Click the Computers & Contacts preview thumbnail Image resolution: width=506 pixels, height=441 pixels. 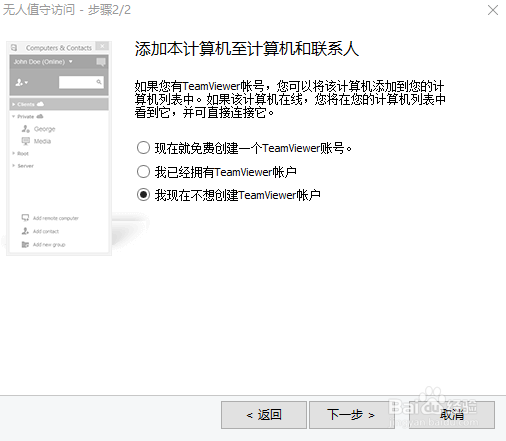click(59, 148)
